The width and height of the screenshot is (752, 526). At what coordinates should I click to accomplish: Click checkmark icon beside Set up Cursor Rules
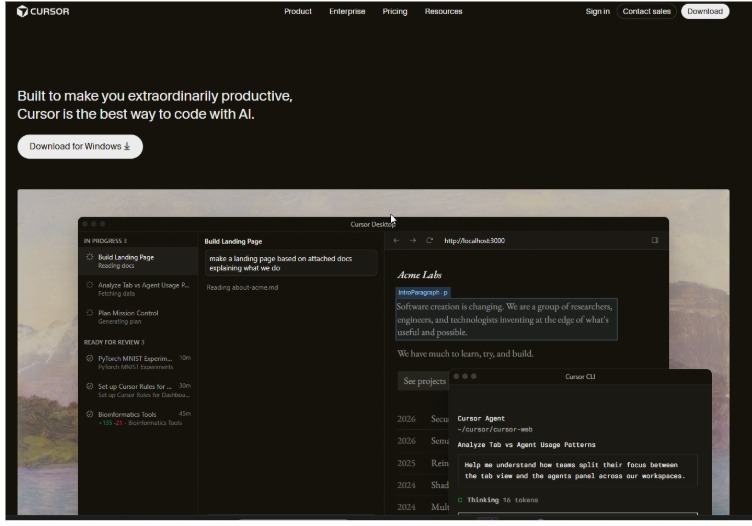89,386
